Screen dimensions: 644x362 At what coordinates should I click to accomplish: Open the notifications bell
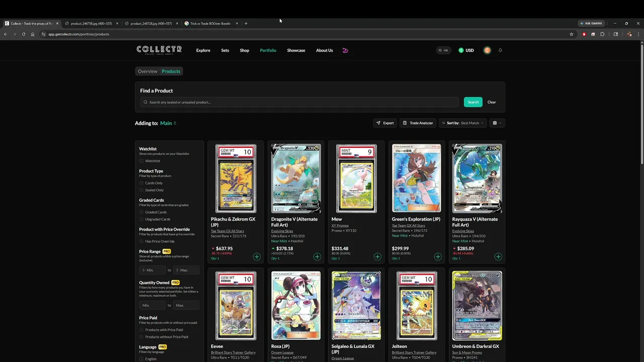(x=500, y=50)
